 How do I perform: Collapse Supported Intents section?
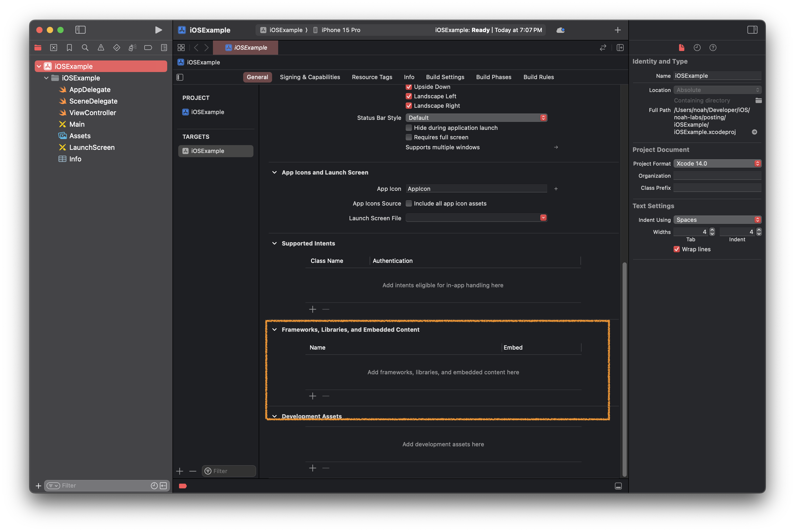(274, 243)
